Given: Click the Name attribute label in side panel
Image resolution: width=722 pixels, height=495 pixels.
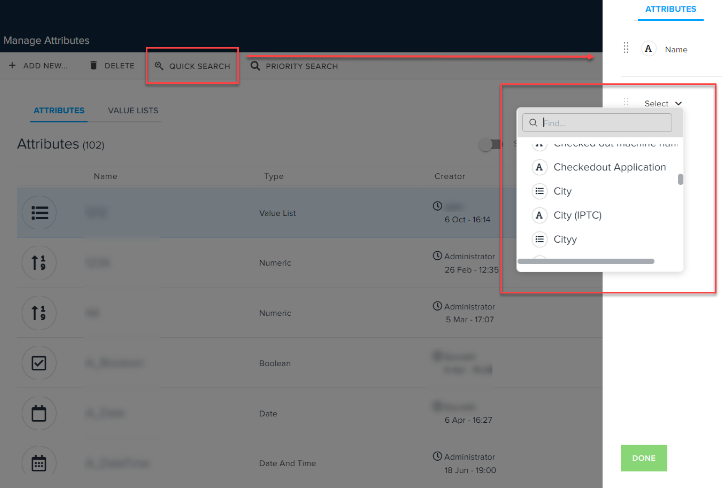Looking at the screenshot, I should click(676, 49).
